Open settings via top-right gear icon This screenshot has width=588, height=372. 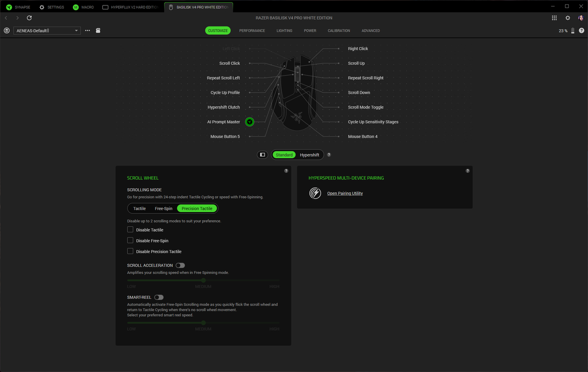(568, 18)
